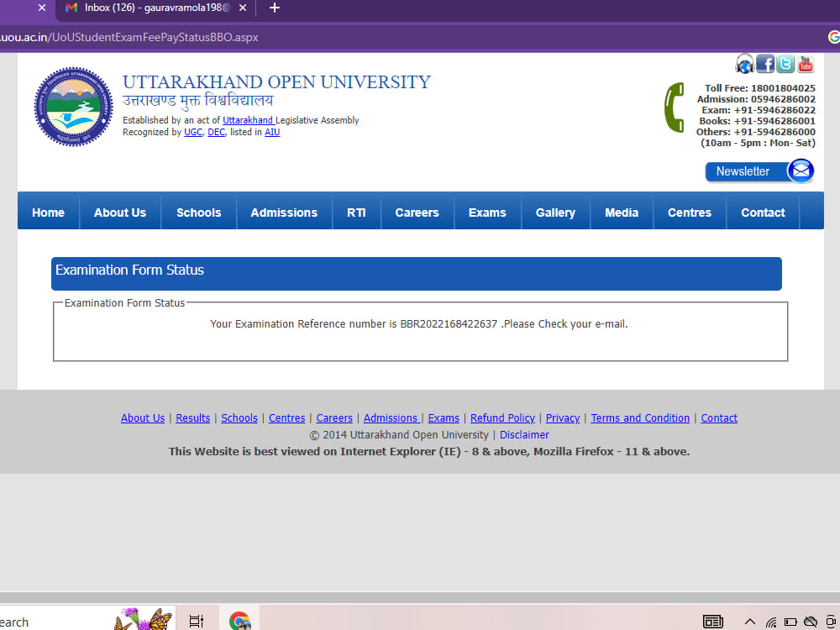
Task: Click the Google icon in address bar
Action: click(x=833, y=37)
